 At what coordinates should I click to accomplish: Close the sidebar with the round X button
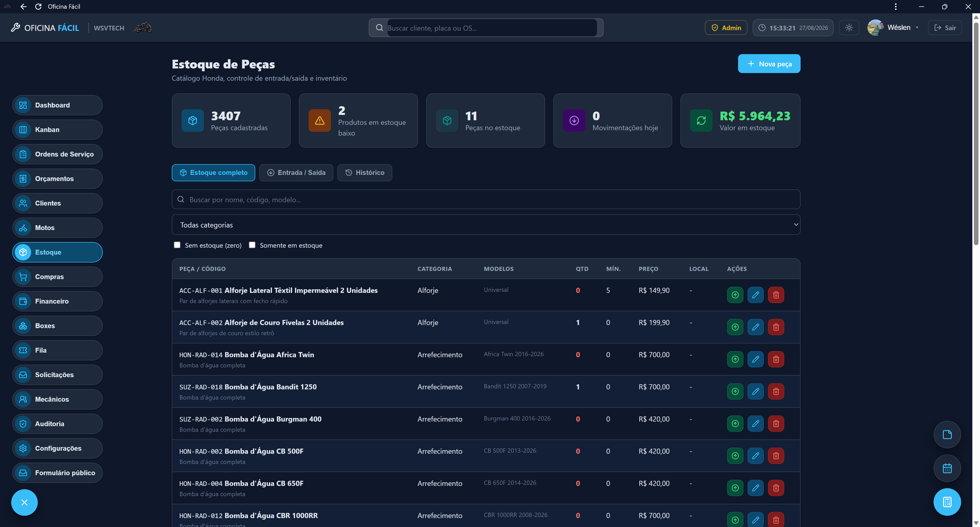[24, 503]
